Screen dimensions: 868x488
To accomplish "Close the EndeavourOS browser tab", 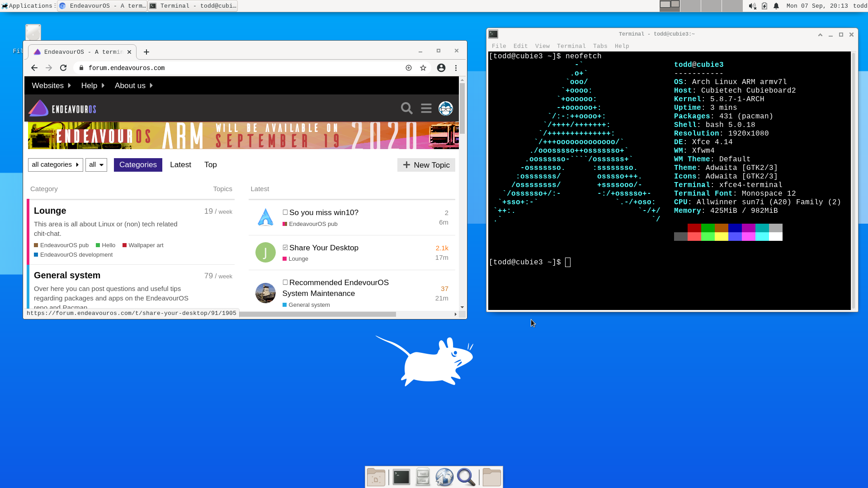I will [x=129, y=52].
